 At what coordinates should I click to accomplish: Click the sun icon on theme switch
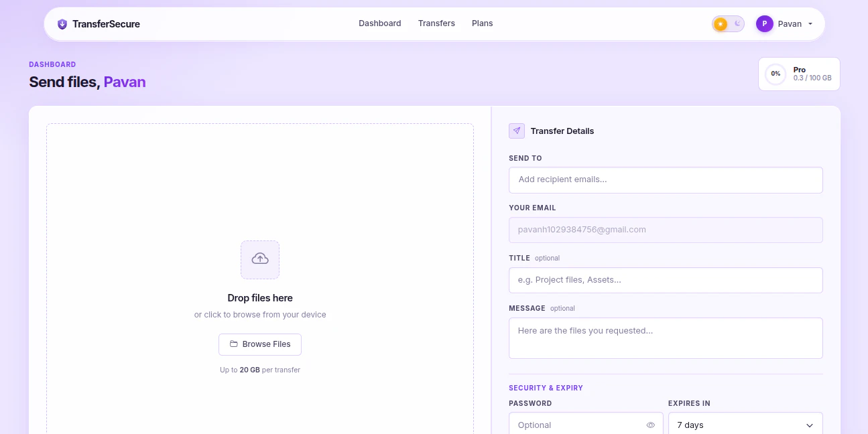pos(721,23)
